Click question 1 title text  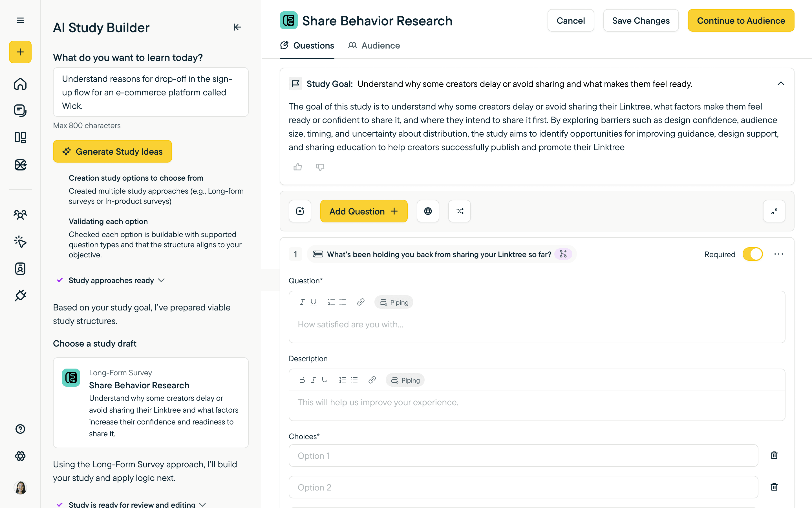pyautogui.click(x=439, y=254)
